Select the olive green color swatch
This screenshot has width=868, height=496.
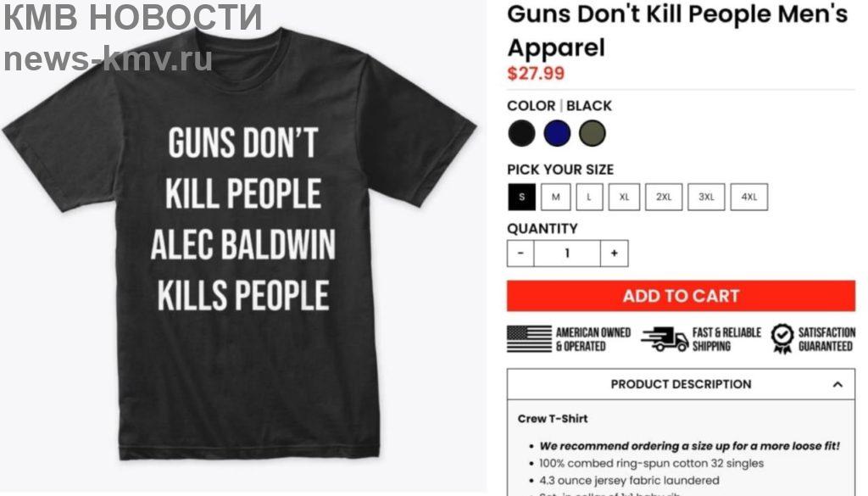point(593,133)
